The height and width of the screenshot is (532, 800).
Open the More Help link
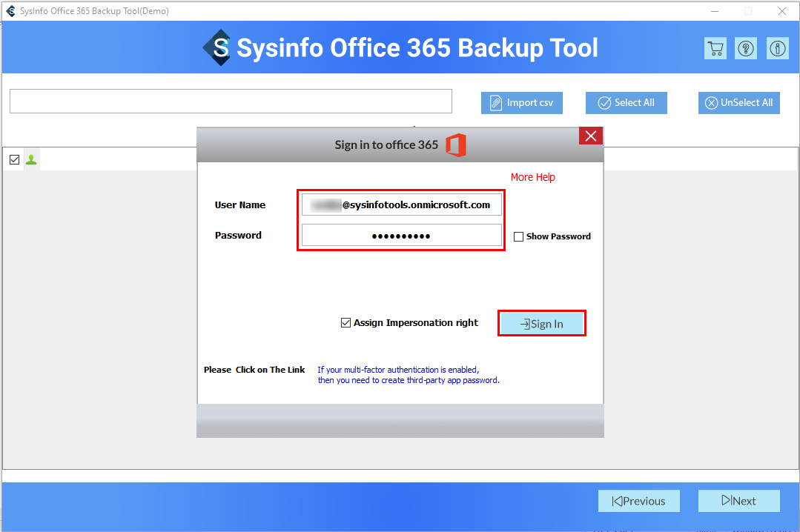pyautogui.click(x=532, y=177)
